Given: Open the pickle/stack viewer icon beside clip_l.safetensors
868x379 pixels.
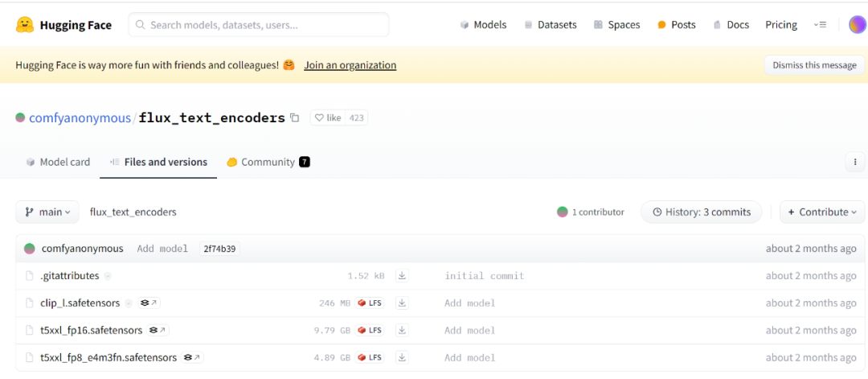Looking at the screenshot, I should pos(149,303).
